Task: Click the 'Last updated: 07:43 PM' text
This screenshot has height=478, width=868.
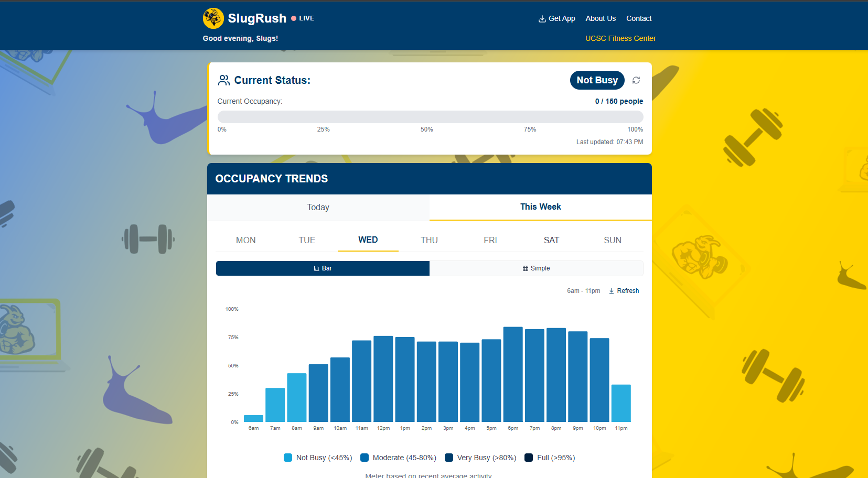Action: point(609,142)
